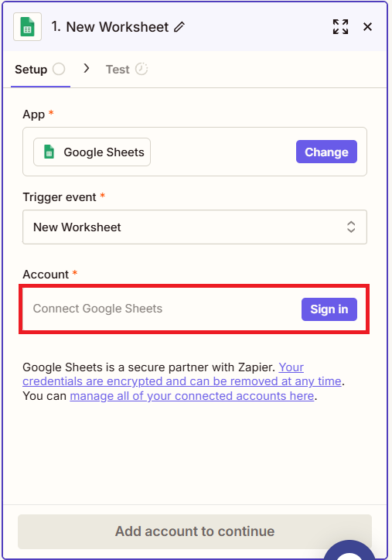
Task: Expand panel with the fullscreen arrows icon
Action: (340, 27)
